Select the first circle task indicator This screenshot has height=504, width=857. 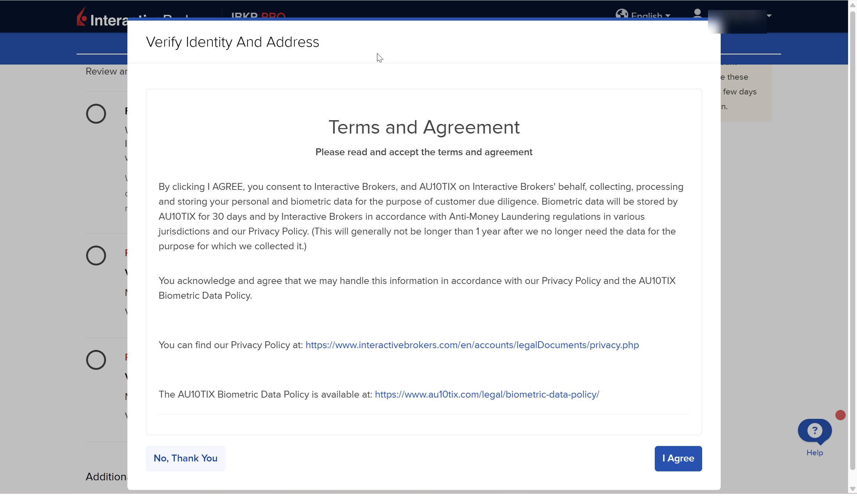96,114
